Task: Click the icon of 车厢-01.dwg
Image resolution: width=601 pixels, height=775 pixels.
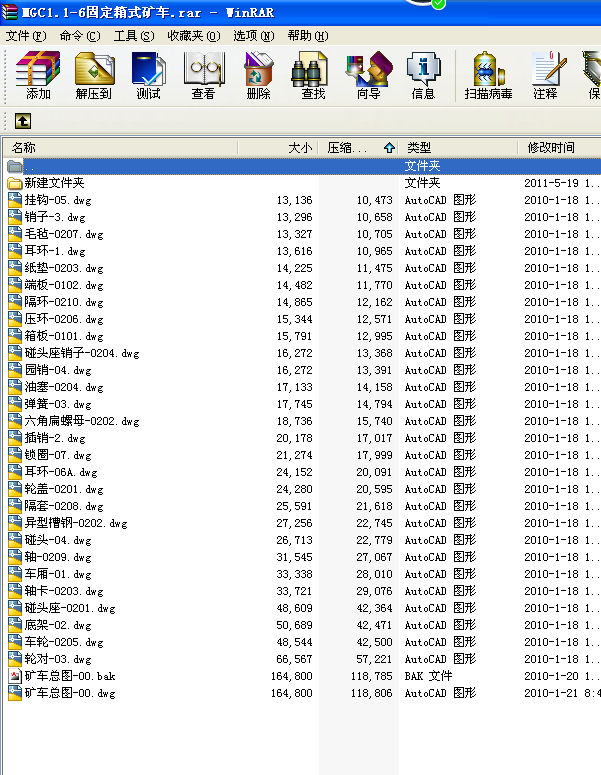Action: tap(15, 574)
